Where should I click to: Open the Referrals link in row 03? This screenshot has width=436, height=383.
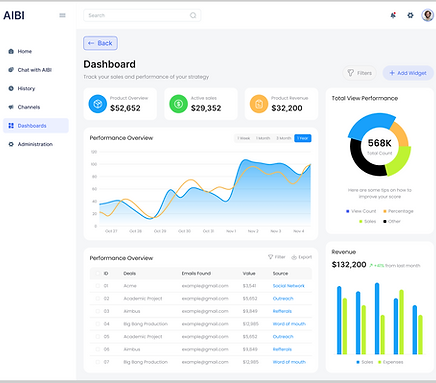tap(282, 311)
